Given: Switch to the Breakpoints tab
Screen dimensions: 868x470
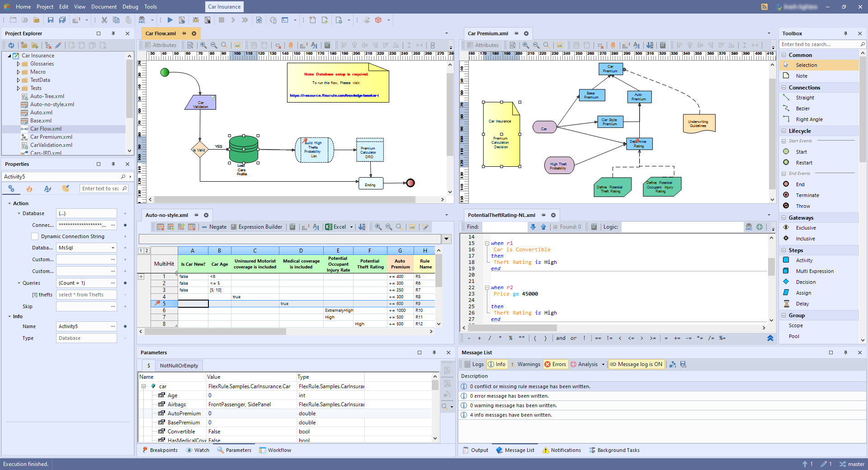Looking at the screenshot, I should [x=160, y=450].
